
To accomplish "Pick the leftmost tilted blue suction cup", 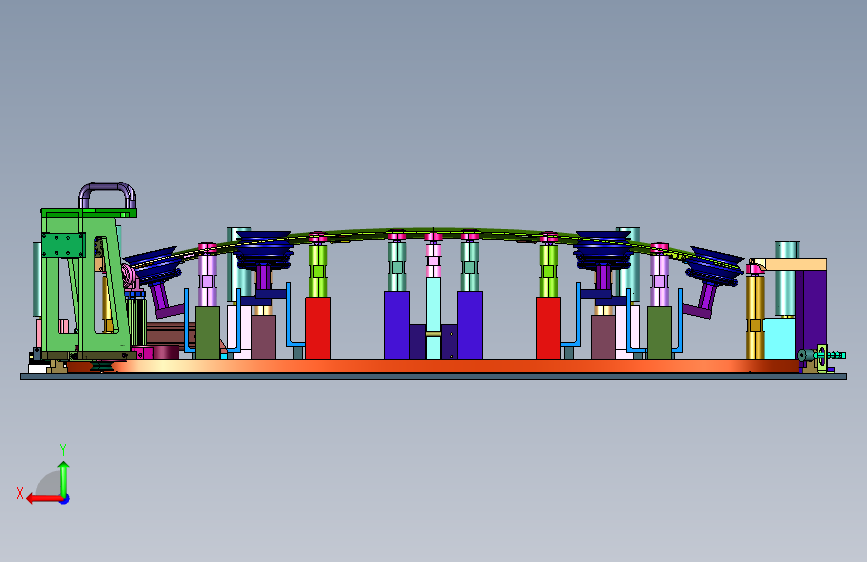I will coord(153,265).
